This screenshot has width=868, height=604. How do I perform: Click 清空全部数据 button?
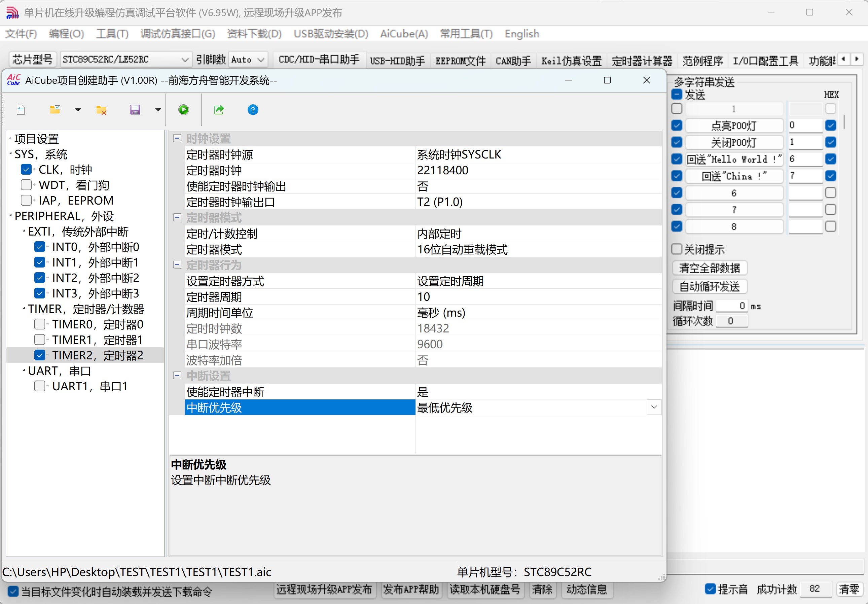710,268
